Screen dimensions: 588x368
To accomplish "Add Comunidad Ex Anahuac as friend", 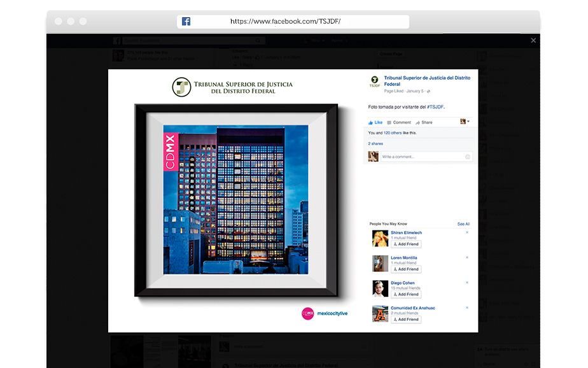I will pyautogui.click(x=406, y=320).
